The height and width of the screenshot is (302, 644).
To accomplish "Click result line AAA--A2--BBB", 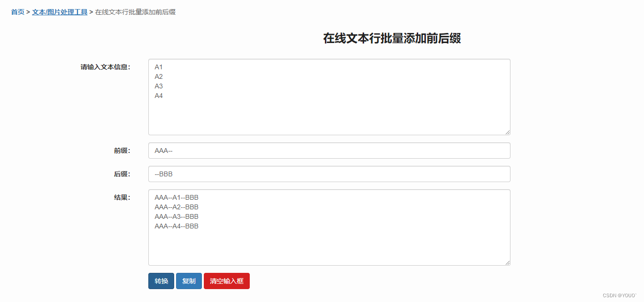I will pyautogui.click(x=177, y=207).
